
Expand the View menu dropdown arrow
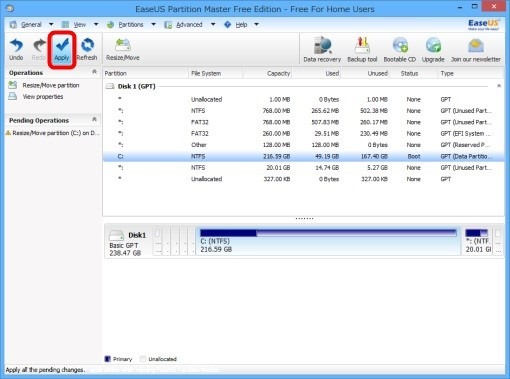pos(96,24)
